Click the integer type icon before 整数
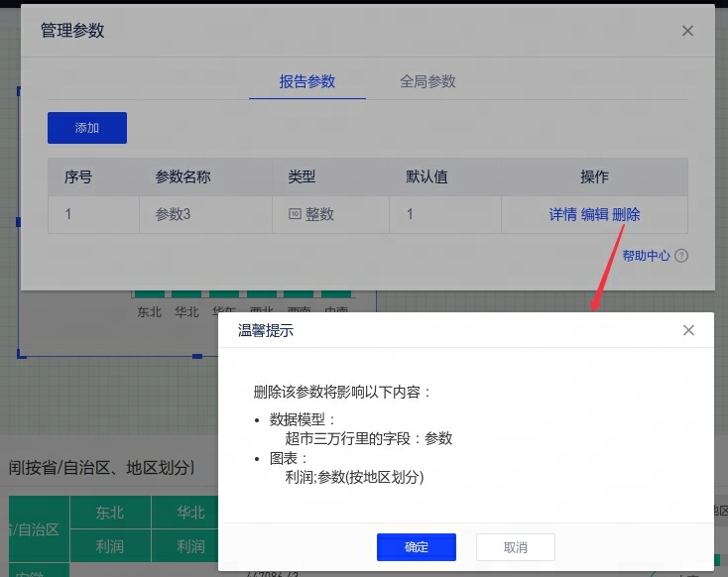The image size is (728, 577). 295,214
